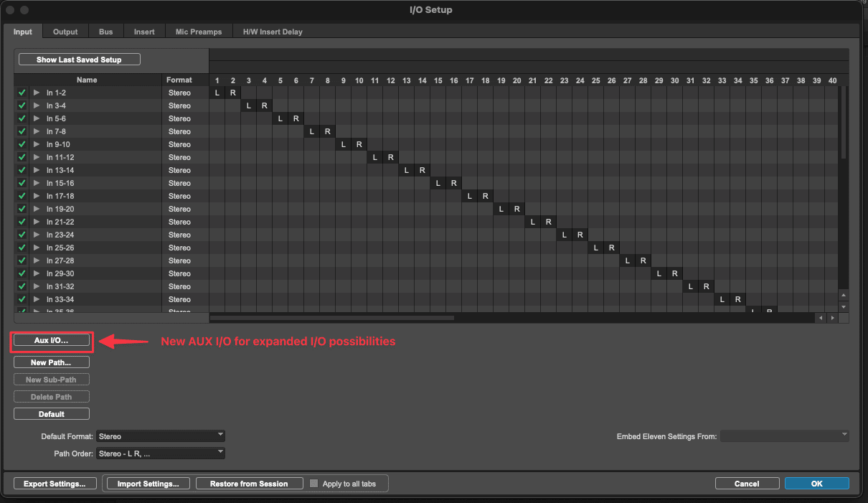
Task: Open the Default Format dropdown
Action: click(x=161, y=436)
